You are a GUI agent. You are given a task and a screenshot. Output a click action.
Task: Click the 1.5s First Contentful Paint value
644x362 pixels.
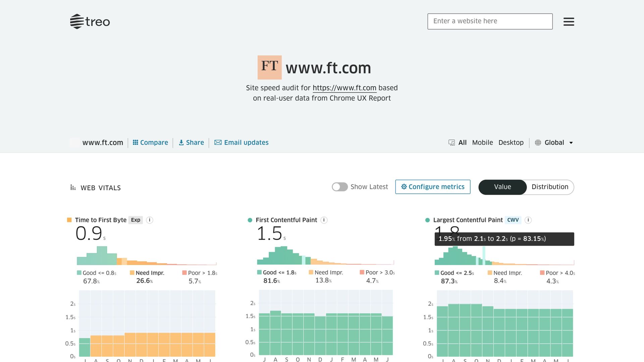click(x=271, y=233)
